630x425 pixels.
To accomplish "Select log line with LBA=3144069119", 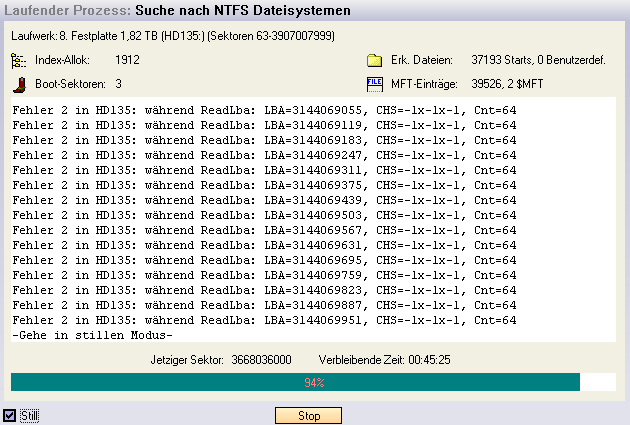I will 264,125.
